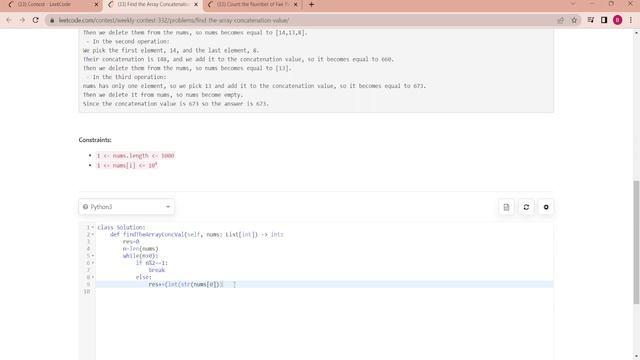Image resolution: width=640 pixels, height=360 pixels.
Task: Click the nums[i] constraint text
Action: [x=127, y=165]
